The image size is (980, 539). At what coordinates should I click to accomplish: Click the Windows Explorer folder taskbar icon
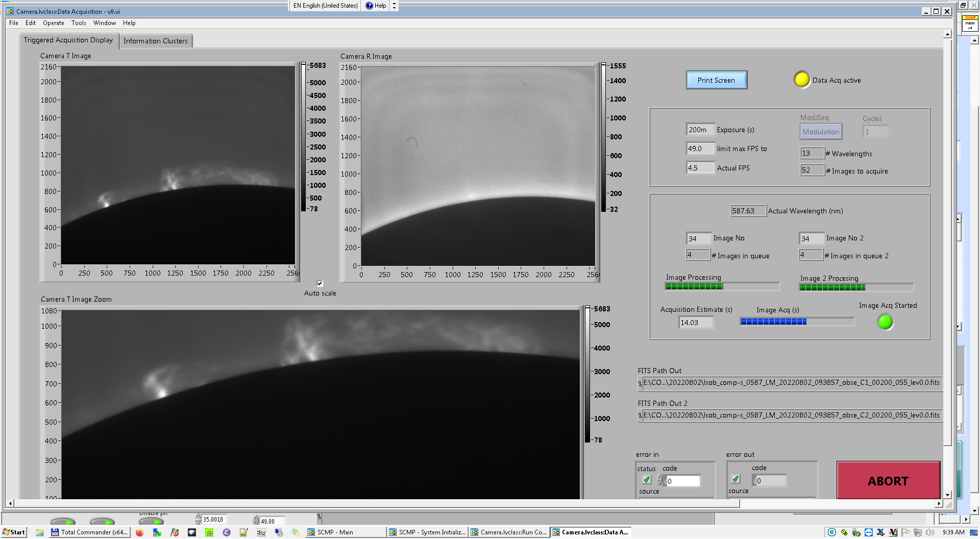pos(40,532)
